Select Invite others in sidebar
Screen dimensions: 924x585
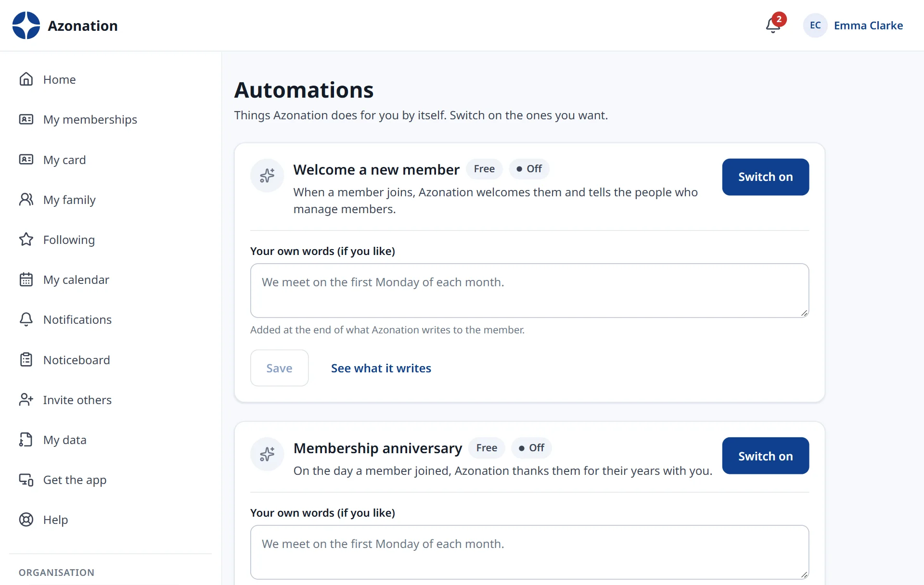(x=111, y=400)
